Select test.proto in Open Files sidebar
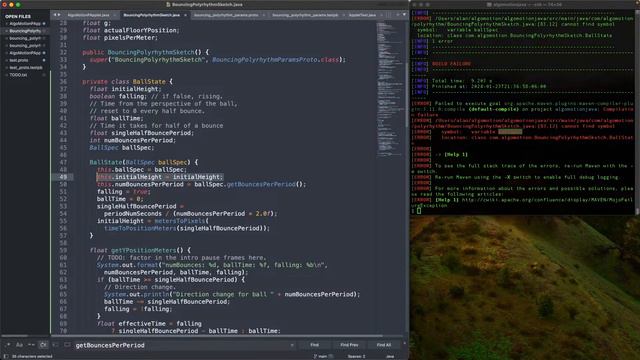This screenshot has width=640, height=360. click(19, 60)
